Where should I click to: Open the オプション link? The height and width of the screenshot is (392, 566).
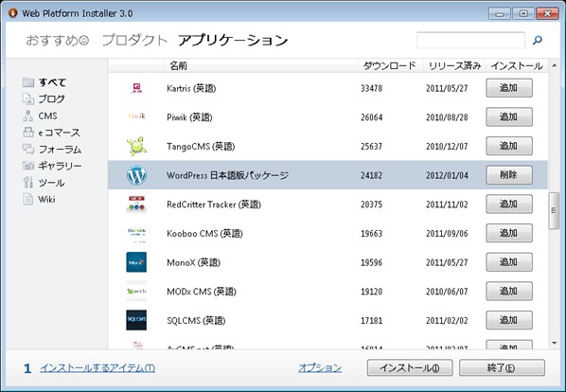coord(320,367)
